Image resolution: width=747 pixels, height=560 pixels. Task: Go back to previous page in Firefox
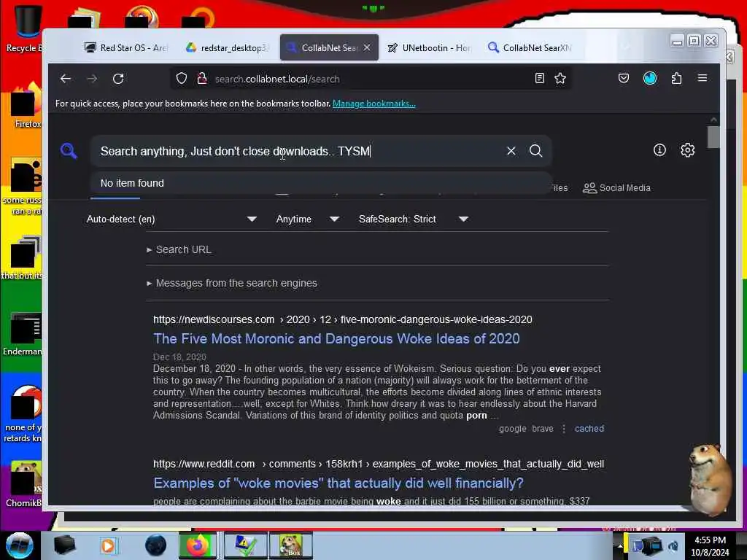click(x=66, y=79)
